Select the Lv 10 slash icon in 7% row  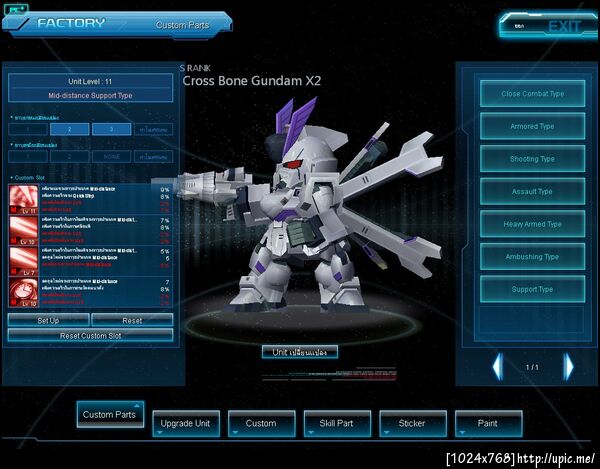(x=24, y=230)
